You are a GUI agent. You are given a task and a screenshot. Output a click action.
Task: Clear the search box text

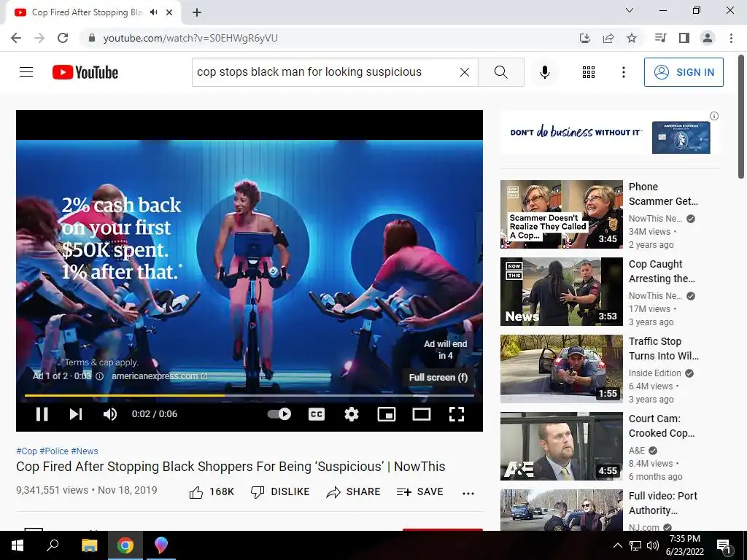[x=465, y=72]
